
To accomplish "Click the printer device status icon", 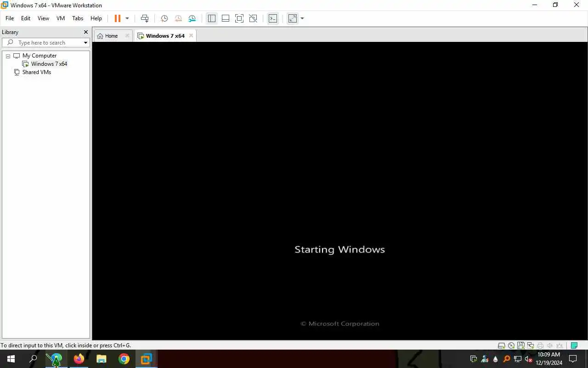I will coord(540,345).
